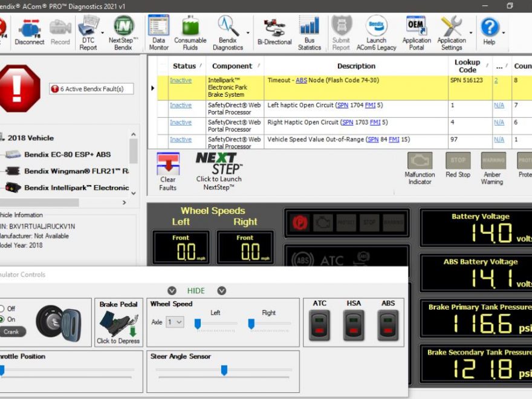Click the Amber Warning lamp icon
532x399 pixels.
pyautogui.click(x=493, y=160)
